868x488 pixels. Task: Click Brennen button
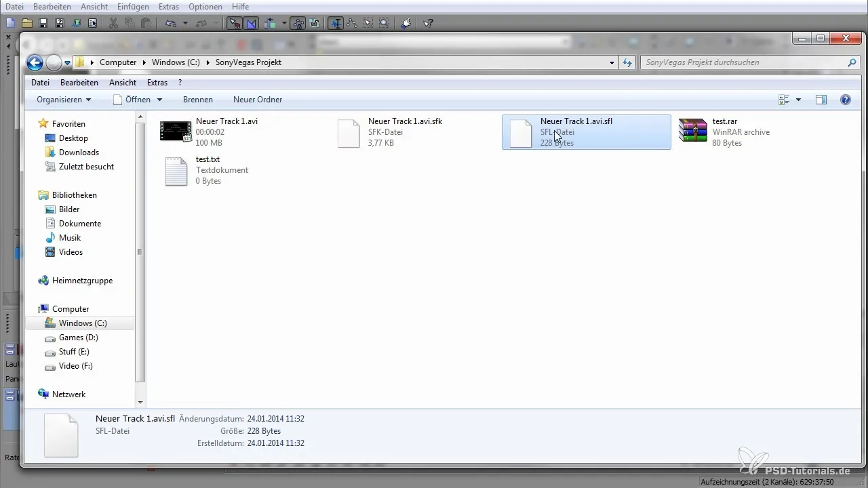198,100
